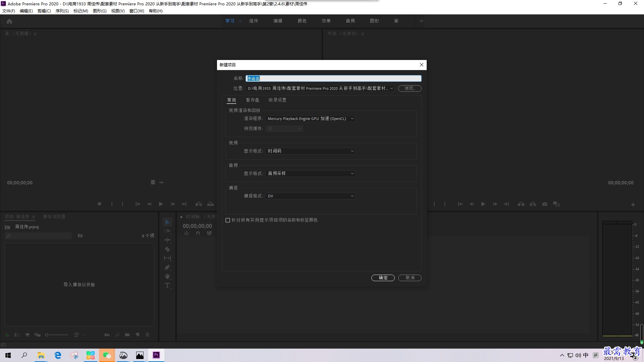Click OK button (确定)
This screenshot has width=644, height=362.
pyautogui.click(x=383, y=278)
